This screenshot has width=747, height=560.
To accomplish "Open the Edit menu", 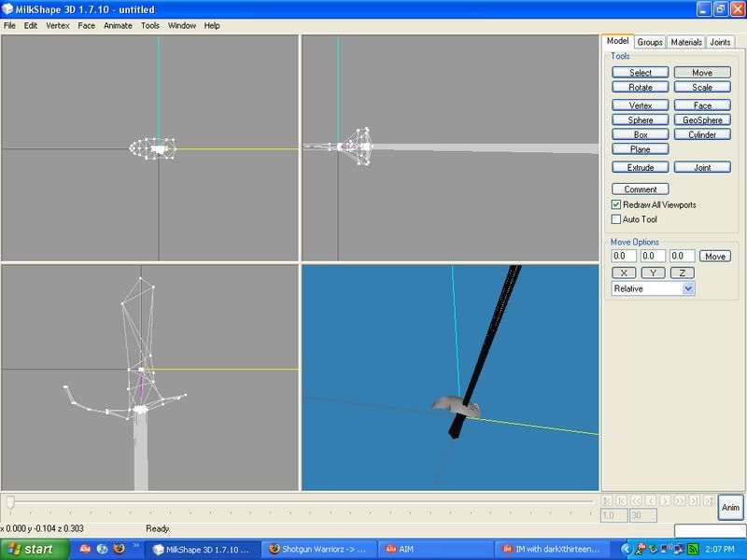I will point(31,26).
